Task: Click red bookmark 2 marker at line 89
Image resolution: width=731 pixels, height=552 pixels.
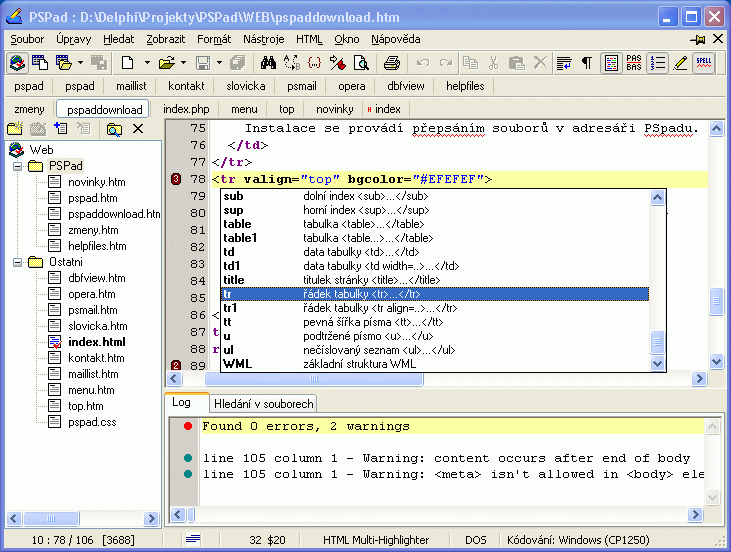Action: [x=176, y=365]
